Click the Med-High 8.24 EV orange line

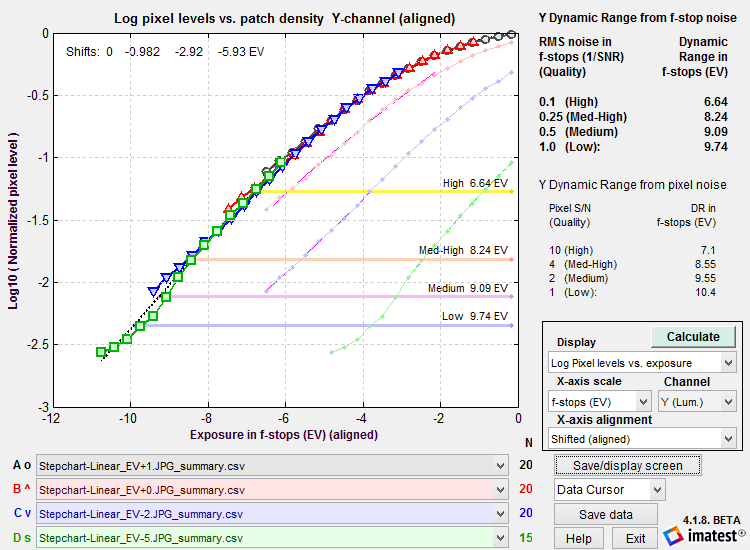[354, 260]
